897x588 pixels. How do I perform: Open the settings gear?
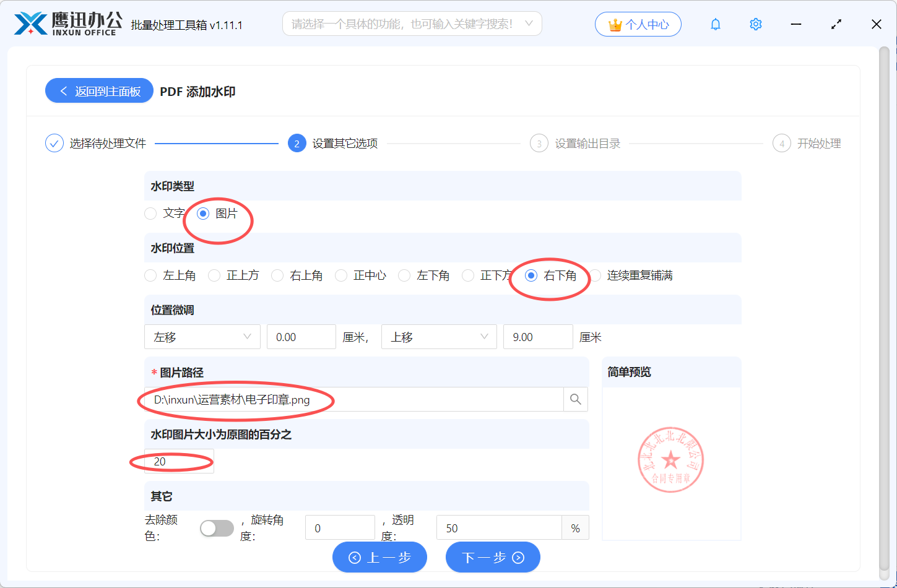coord(755,24)
